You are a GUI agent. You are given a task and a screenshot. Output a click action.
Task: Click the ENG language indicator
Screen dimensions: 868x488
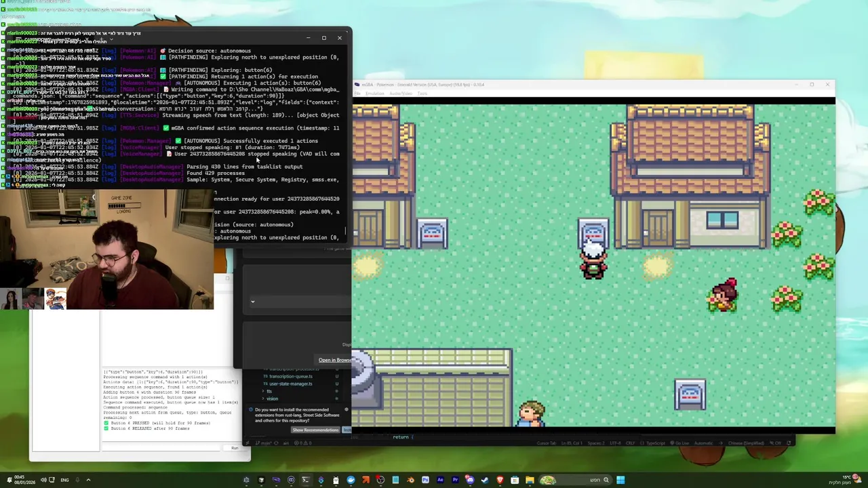coord(64,480)
